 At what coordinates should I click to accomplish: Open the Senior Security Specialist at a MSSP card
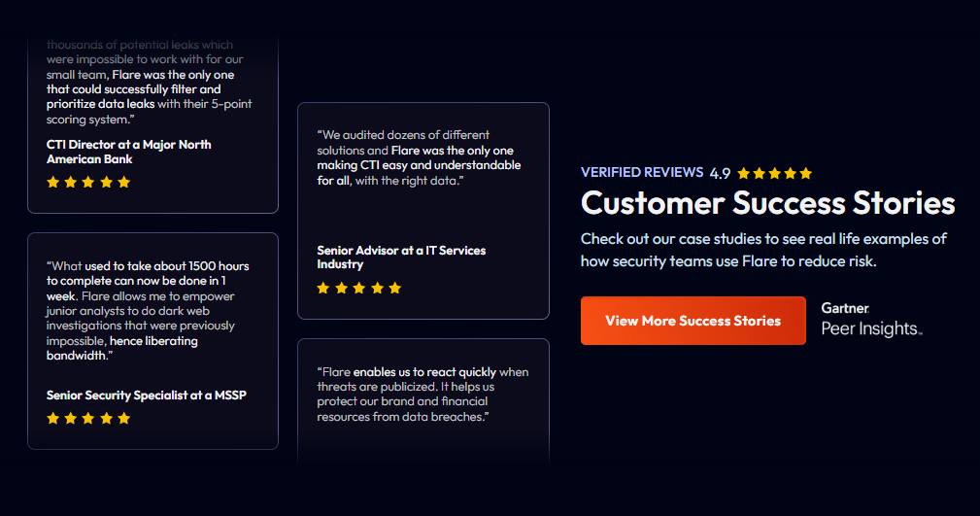(152, 340)
